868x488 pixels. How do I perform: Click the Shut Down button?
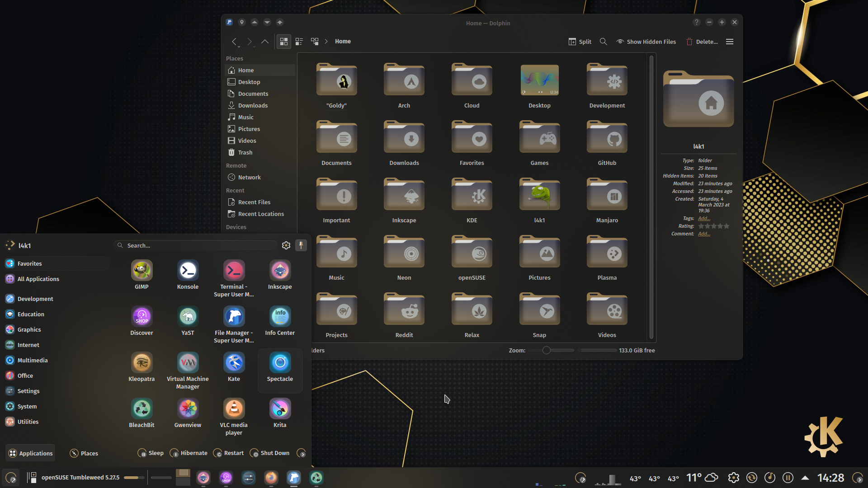coord(269,453)
